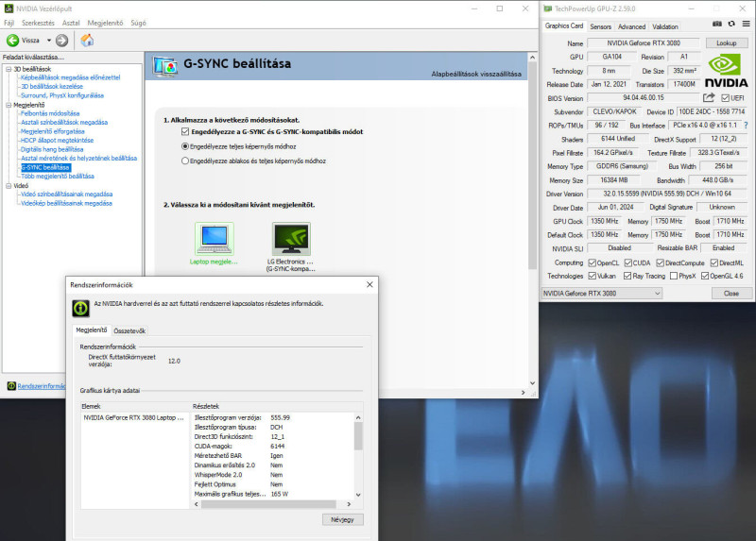Click the details list vertical scrollbar thumb

coord(358,436)
